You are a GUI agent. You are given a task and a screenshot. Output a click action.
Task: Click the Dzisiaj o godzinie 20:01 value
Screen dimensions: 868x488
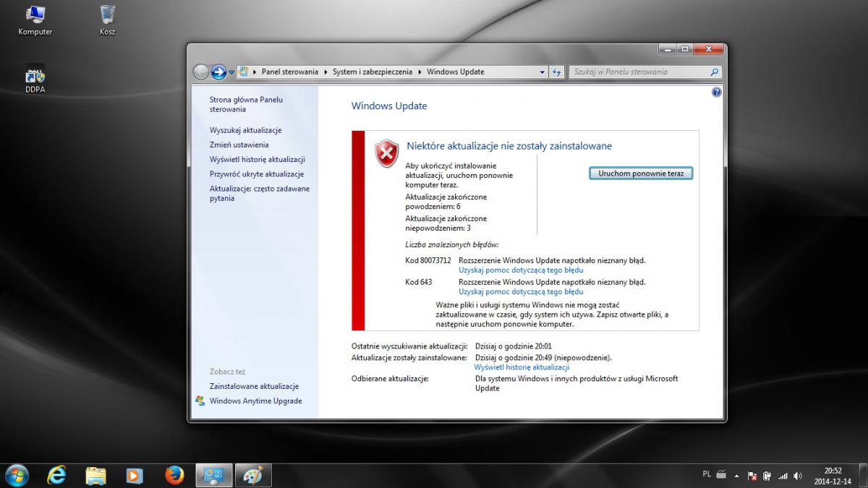[514, 346]
